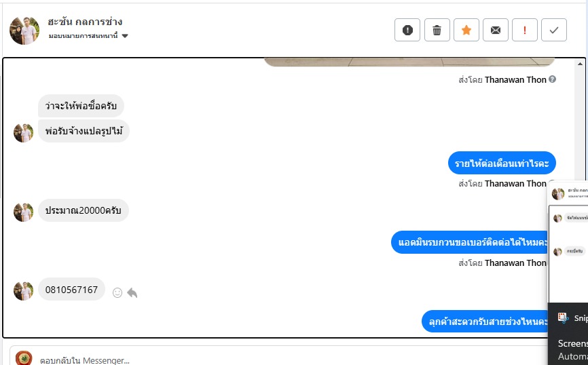This screenshot has height=365, width=588.
Task: React with the smiley emoji icon
Action: (x=117, y=292)
